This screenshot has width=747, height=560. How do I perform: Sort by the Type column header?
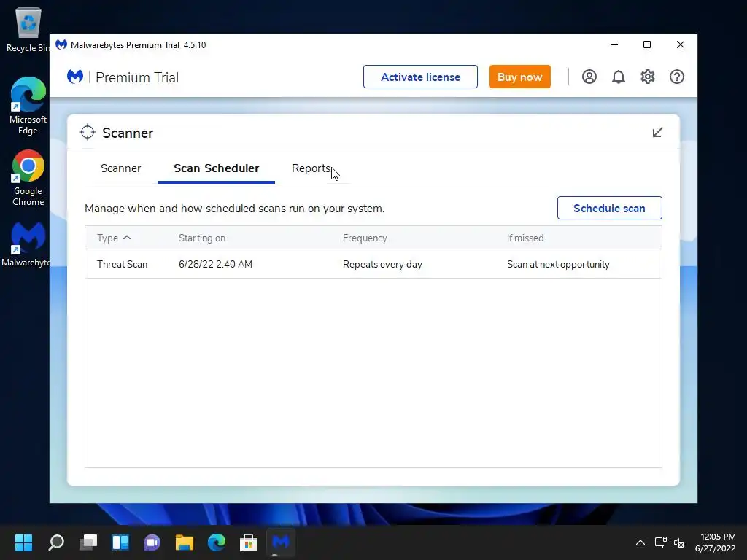(x=113, y=238)
